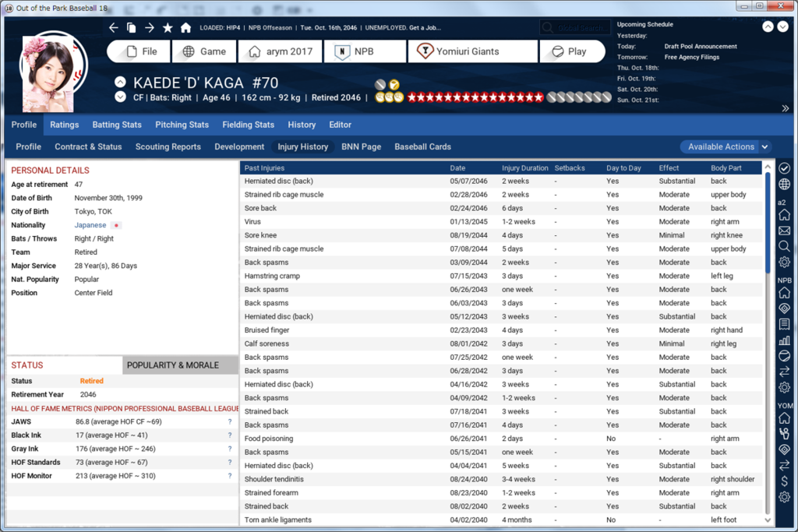Go back with the left arrow icon

pos(114,27)
